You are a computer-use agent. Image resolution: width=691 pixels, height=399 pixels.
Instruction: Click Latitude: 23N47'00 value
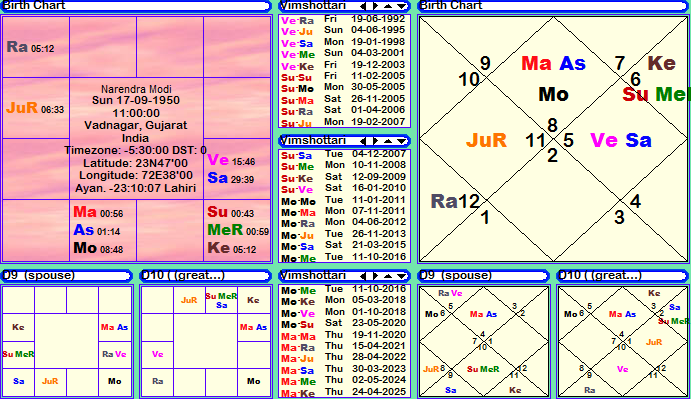click(x=136, y=163)
